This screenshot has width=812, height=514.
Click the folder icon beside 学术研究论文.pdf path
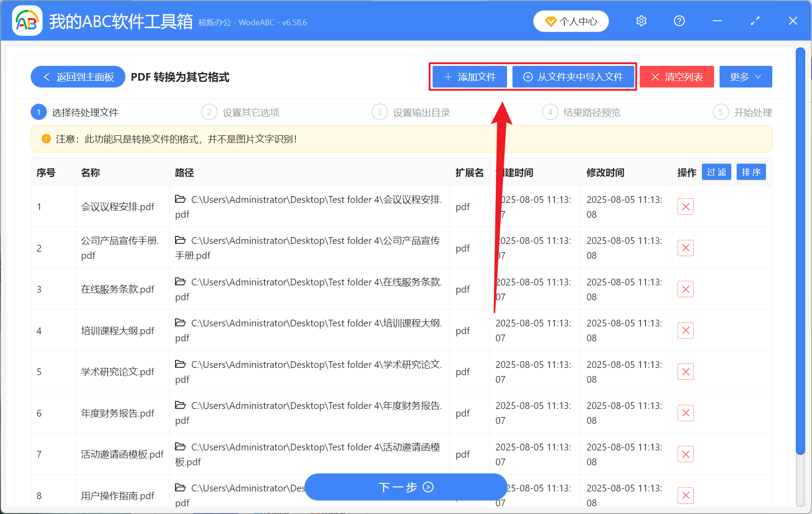coord(180,364)
